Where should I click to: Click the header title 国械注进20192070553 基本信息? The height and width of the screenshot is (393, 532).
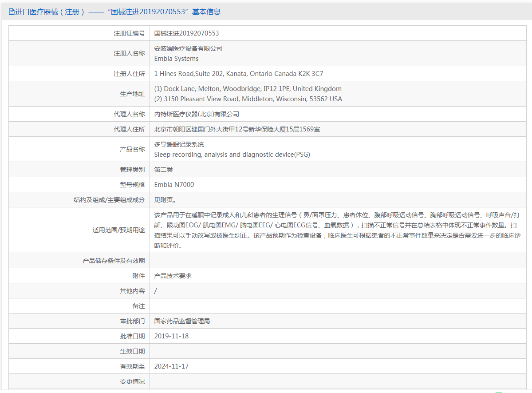click(x=164, y=12)
